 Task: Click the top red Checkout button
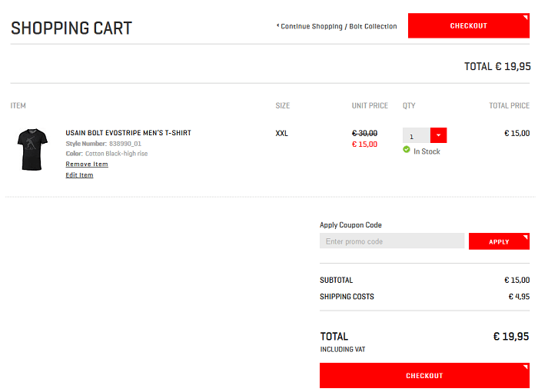[x=468, y=25]
